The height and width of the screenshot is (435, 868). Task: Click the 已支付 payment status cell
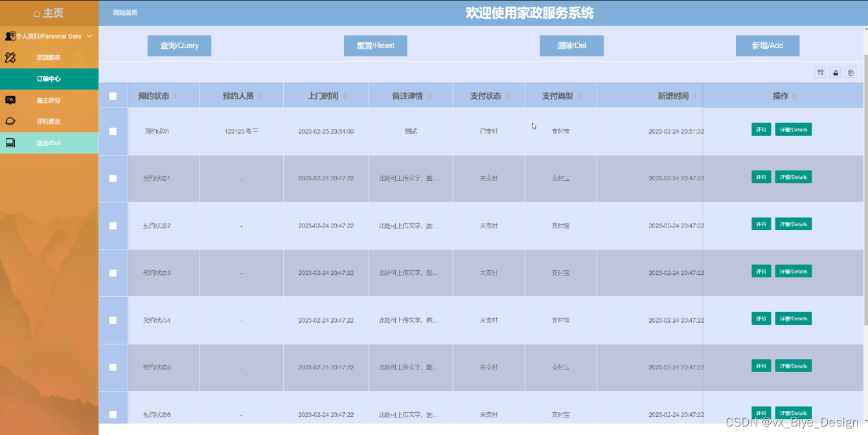[x=489, y=132]
